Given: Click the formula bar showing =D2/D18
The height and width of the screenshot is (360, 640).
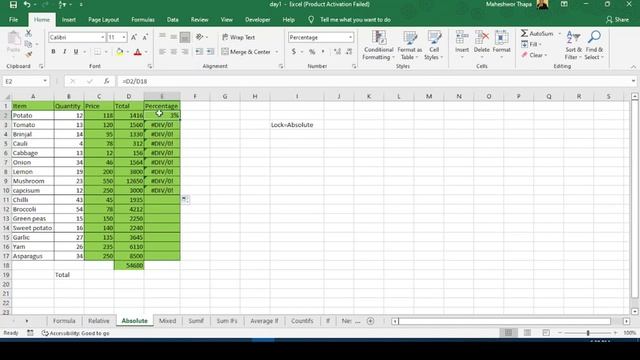Looking at the screenshot, I should 376,81.
